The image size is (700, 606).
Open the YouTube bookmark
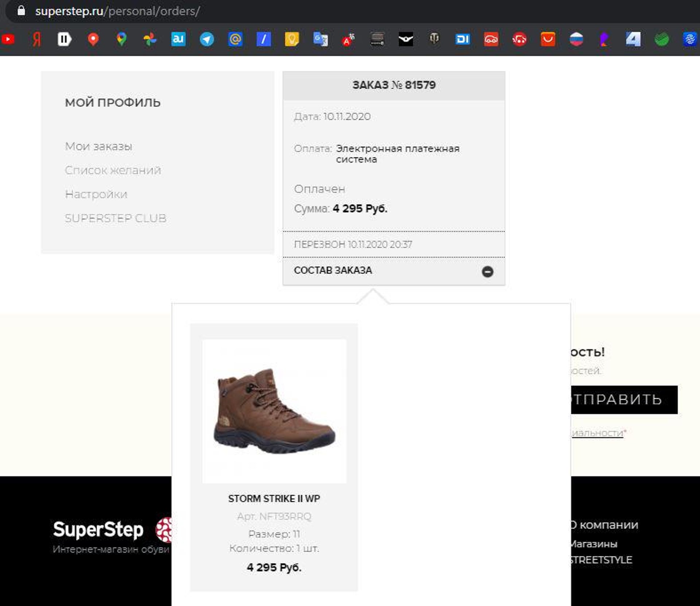point(8,39)
